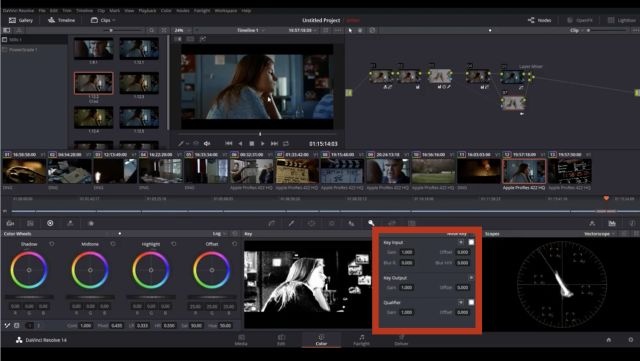Open the Camera Raw palette
The width and height of the screenshot is (640, 361).
point(10,223)
